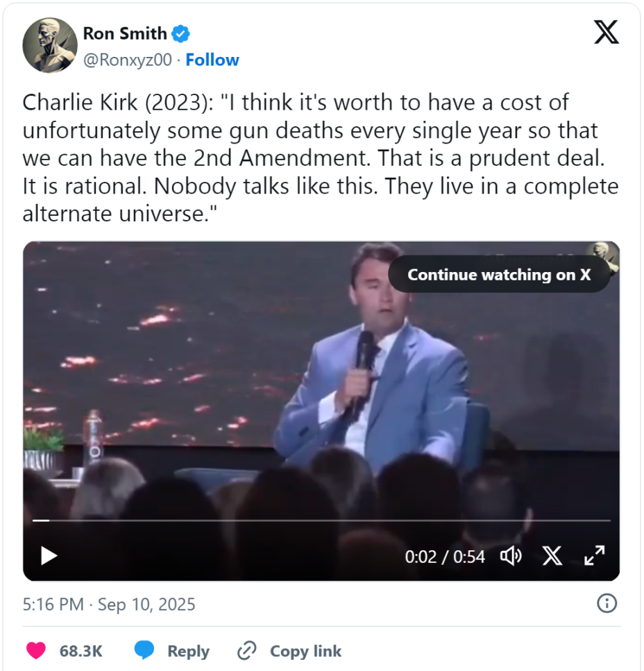Open the Ron Smith profile name

click(x=125, y=33)
